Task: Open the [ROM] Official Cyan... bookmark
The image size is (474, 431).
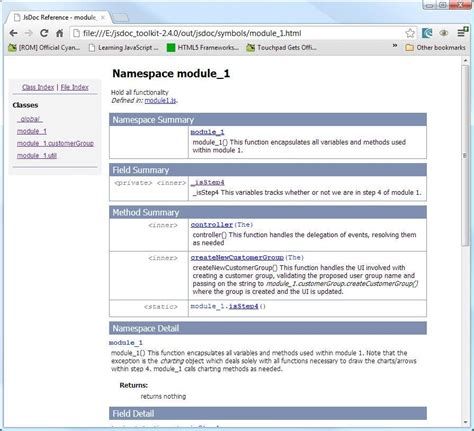Action: (x=44, y=48)
